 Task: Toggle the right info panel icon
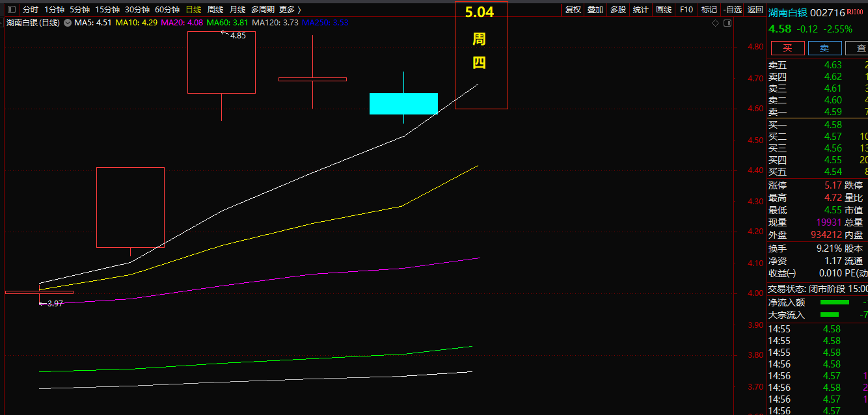tap(727, 23)
